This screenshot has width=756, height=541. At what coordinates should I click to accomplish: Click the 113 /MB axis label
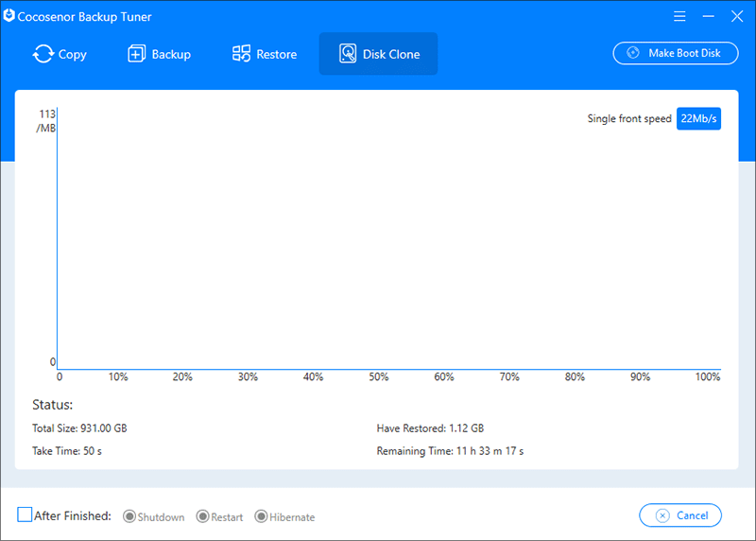[x=46, y=121]
